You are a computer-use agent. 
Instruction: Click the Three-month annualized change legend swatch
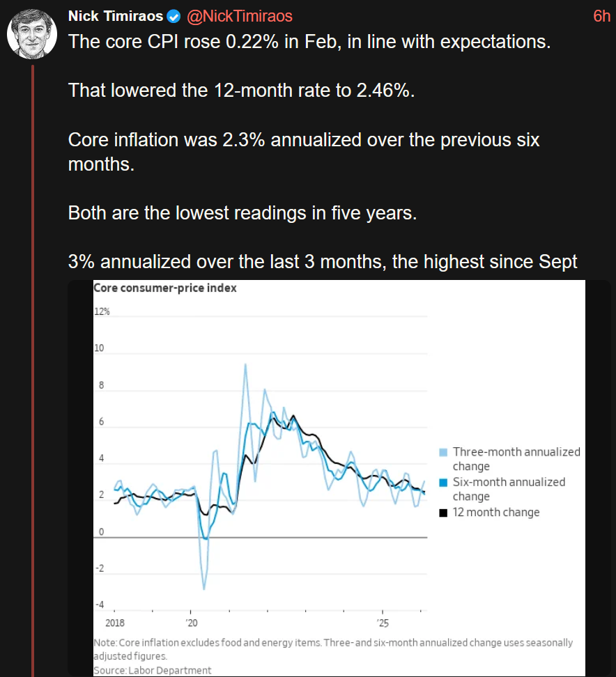tap(443, 452)
